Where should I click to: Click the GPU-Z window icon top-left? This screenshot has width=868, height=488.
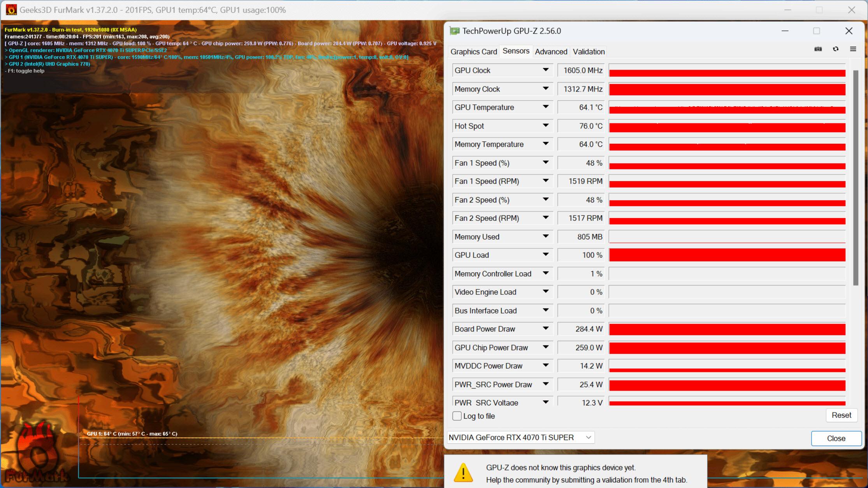point(454,31)
